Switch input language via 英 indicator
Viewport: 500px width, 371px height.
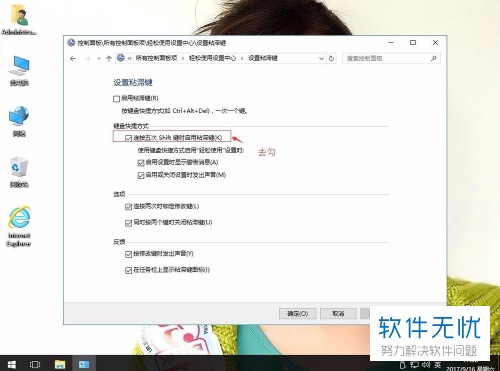tap(437, 365)
